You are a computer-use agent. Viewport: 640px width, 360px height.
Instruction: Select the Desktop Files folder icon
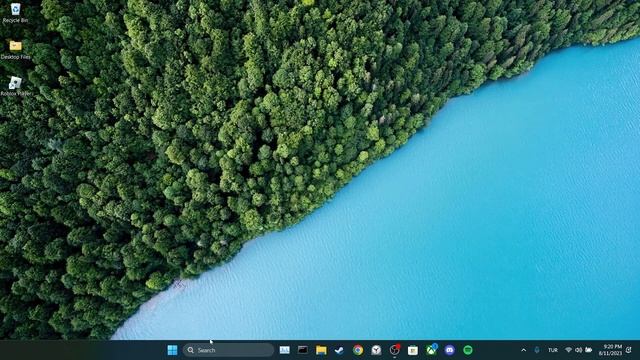[x=16, y=49]
